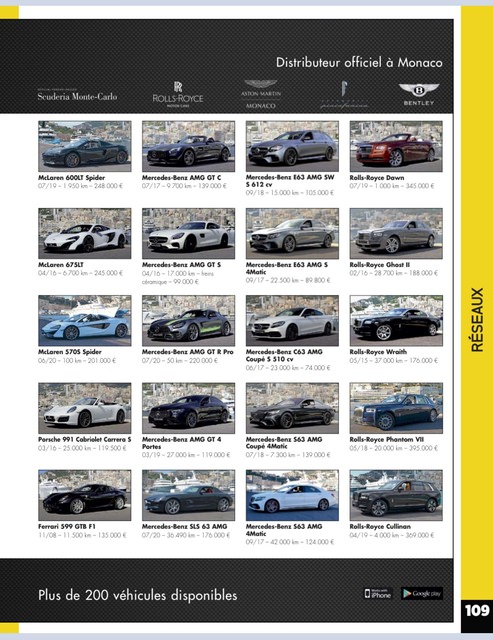Screen dimensions: 493x640
Task: Select the McLaren 570S Spider thumbnail
Action: pos(85,321)
